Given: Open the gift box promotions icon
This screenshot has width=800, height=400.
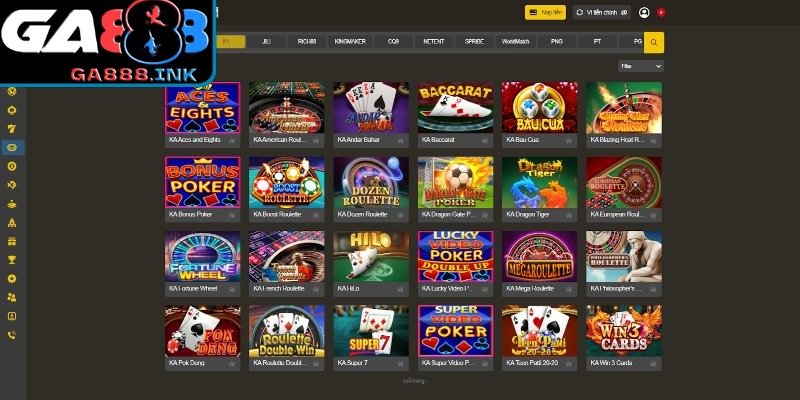Looking at the screenshot, I should point(12,241).
